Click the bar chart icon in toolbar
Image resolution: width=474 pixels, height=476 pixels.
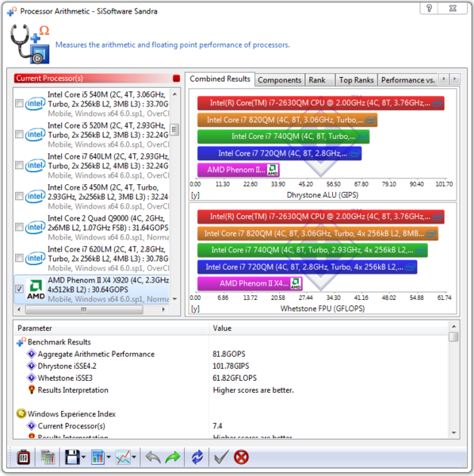coord(97,457)
